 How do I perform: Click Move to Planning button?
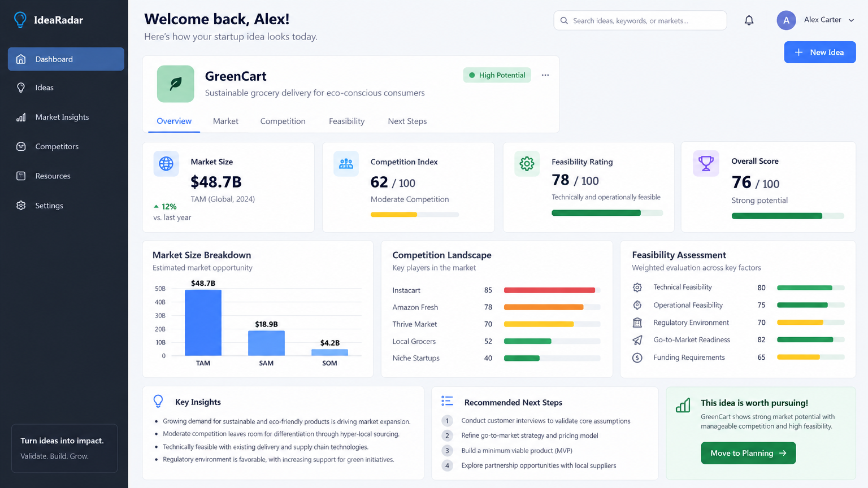click(748, 453)
